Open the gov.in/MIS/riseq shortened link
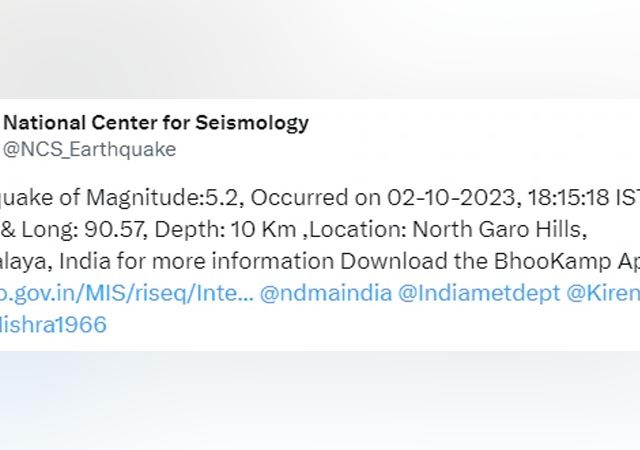Viewport: 640px width, 450px height. click(127, 293)
